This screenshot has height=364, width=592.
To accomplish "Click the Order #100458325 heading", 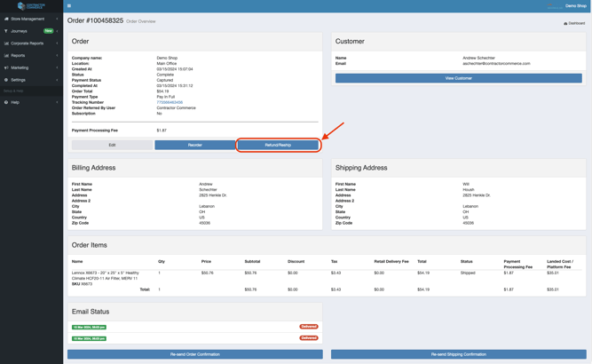I will click(x=95, y=20).
